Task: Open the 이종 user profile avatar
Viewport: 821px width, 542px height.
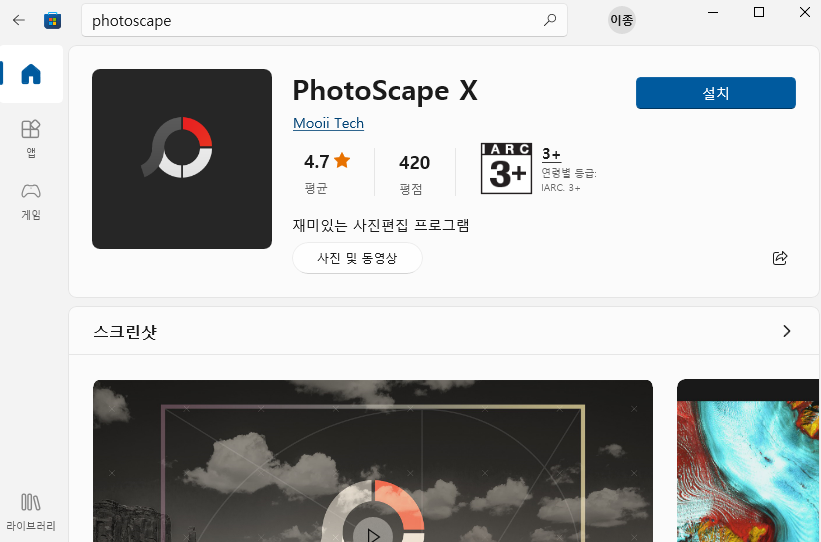Action: point(622,20)
